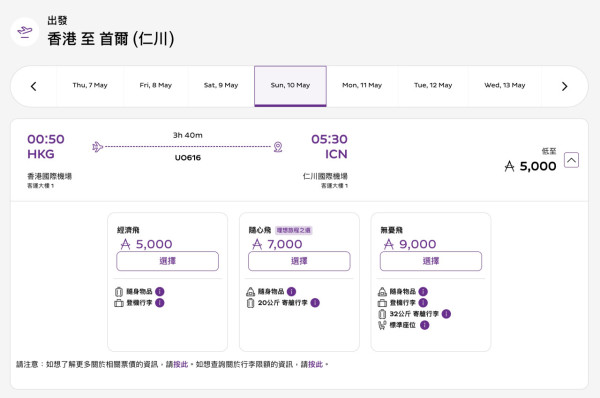Click the destination pin icon on route line
The height and width of the screenshot is (398, 600).
coord(278,147)
